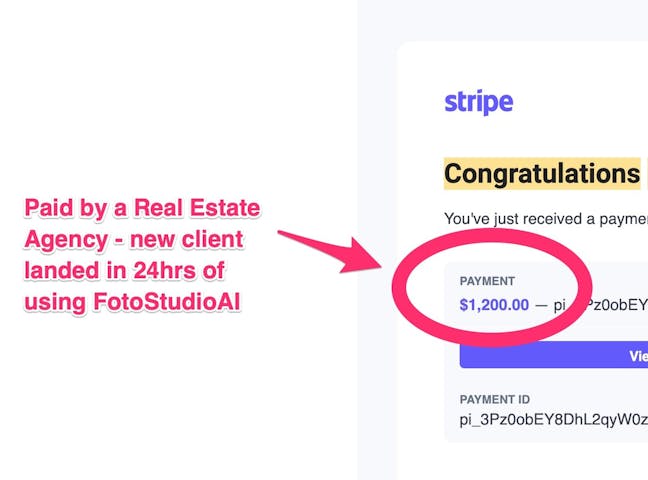648x480 pixels.
Task: Click the word "landed" in pink text
Action: coord(60,269)
